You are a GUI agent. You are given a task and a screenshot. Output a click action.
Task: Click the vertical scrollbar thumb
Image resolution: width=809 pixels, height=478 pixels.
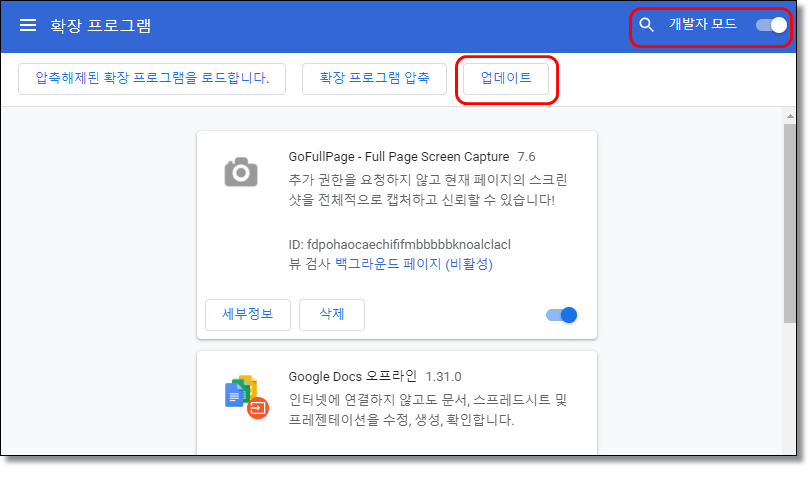[x=790, y=223]
